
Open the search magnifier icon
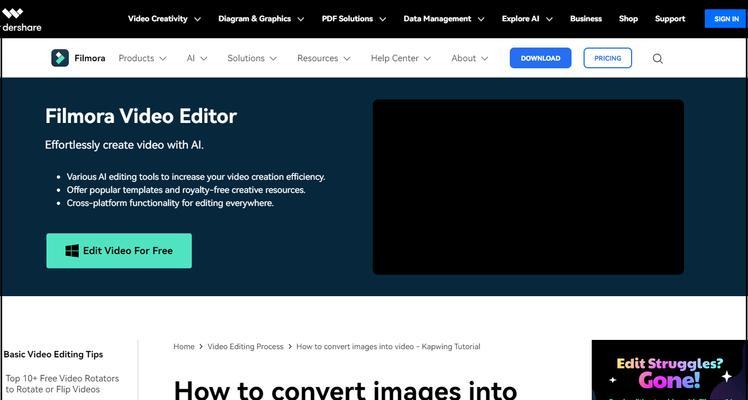pyautogui.click(x=657, y=59)
